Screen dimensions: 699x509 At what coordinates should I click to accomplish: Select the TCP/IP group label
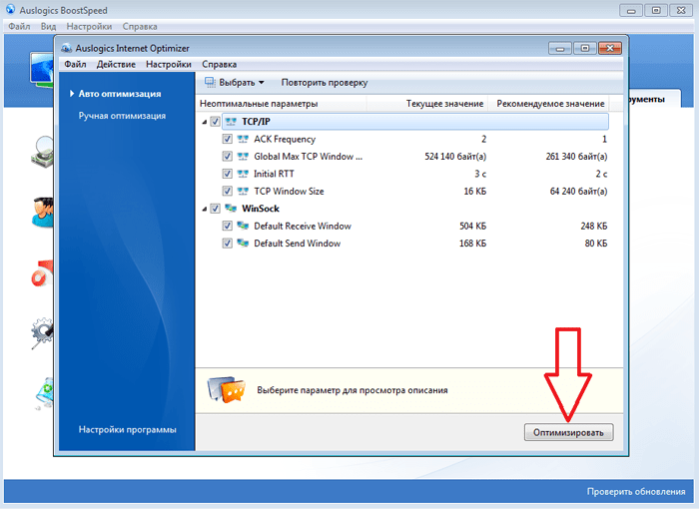(256, 122)
